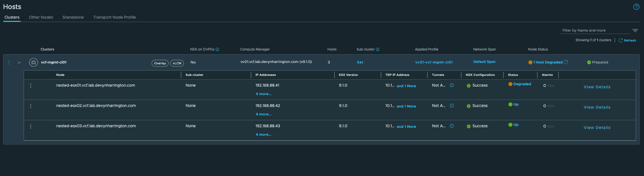Show 'and 1 More' TEP IPs for nested-esx01
Viewport: 644px width, 176px height.
click(x=406, y=86)
